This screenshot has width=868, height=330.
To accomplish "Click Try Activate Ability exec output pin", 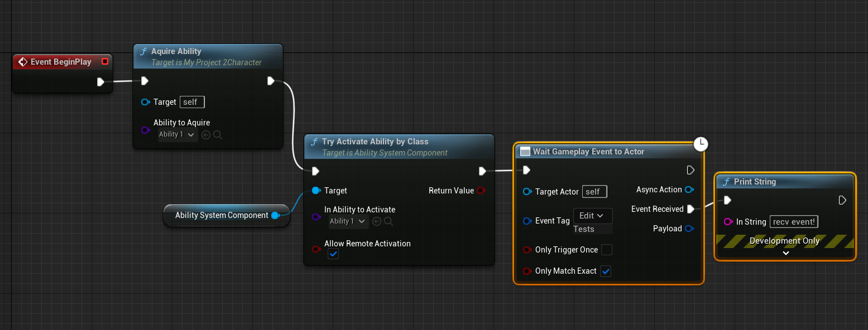I will 483,171.
